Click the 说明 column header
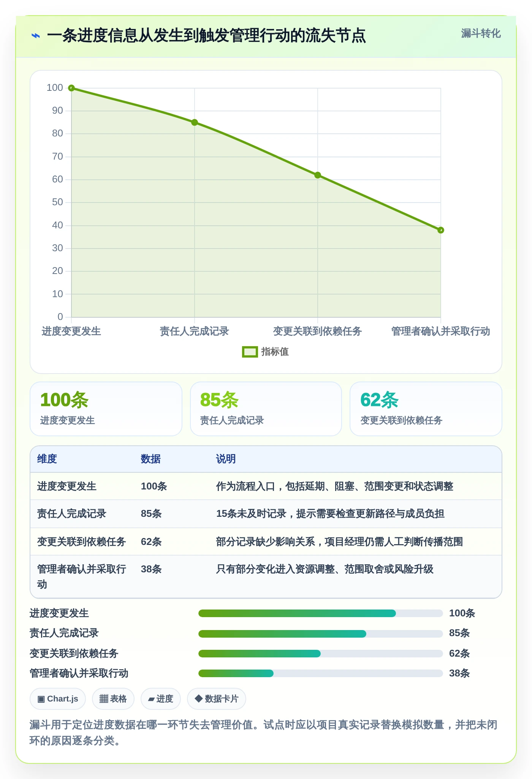The image size is (532, 779). (226, 459)
